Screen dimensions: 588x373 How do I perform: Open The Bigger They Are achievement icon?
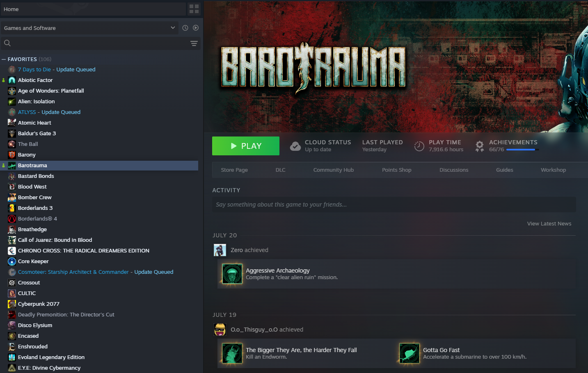[x=232, y=353]
